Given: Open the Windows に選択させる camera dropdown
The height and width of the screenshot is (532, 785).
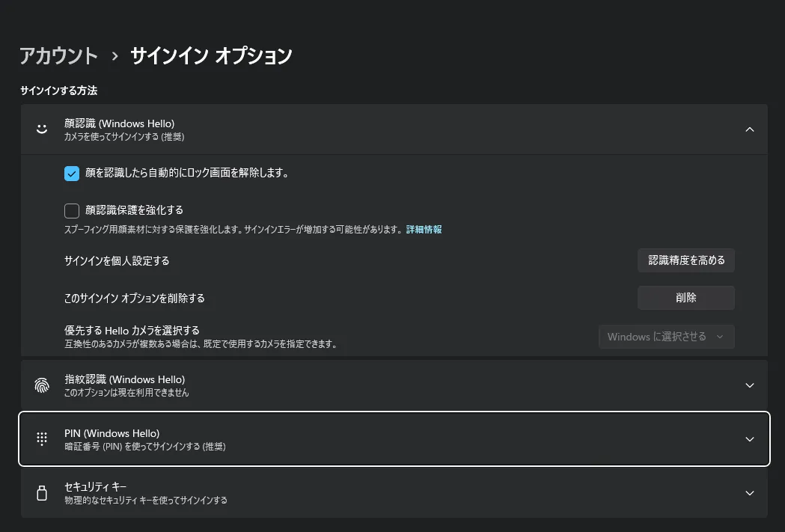Looking at the screenshot, I should point(666,337).
